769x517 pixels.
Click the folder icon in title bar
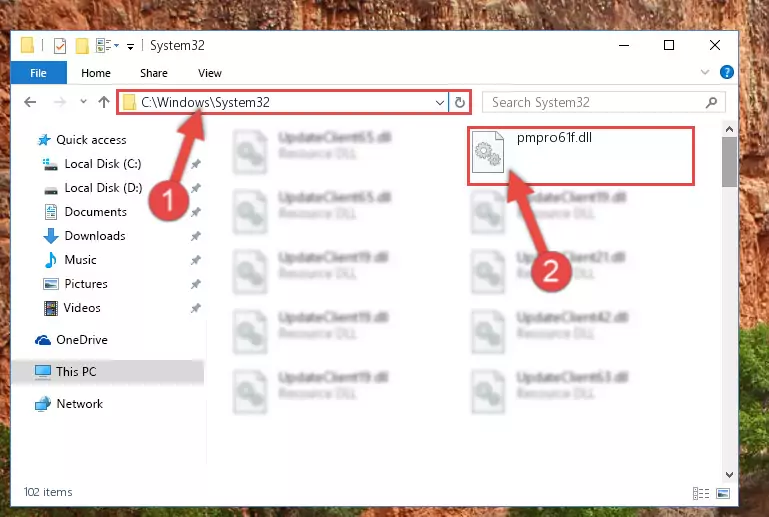[x=27, y=45]
